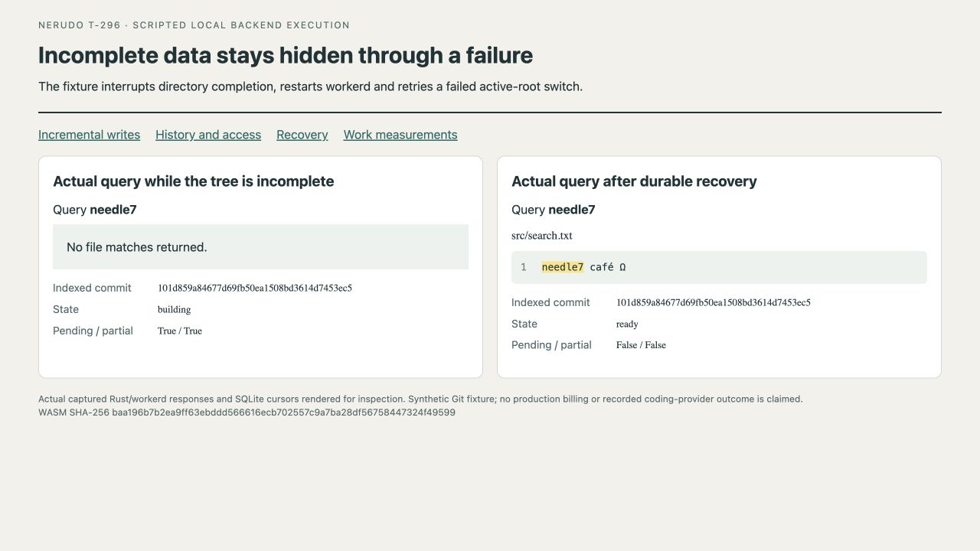The width and height of the screenshot is (980, 551).
Task: Click the 'Query needle7' label in the recovery card
Action: pos(554,210)
